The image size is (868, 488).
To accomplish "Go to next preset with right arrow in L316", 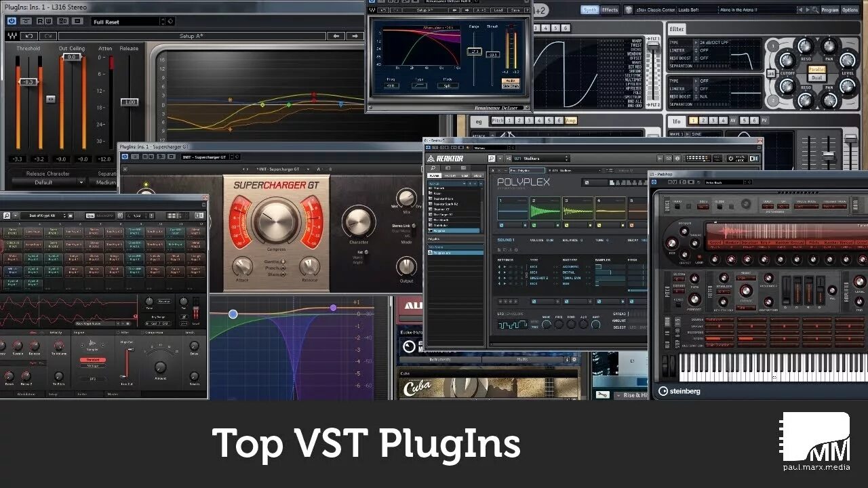I will pyautogui.click(x=354, y=36).
